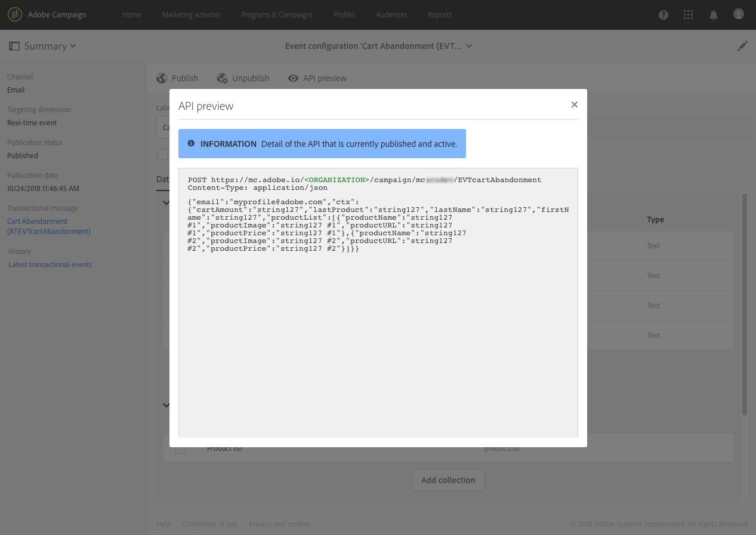The width and height of the screenshot is (756, 535).
Task: Click the Unpublish globe icon
Action: pyautogui.click(x=222, y=78)
